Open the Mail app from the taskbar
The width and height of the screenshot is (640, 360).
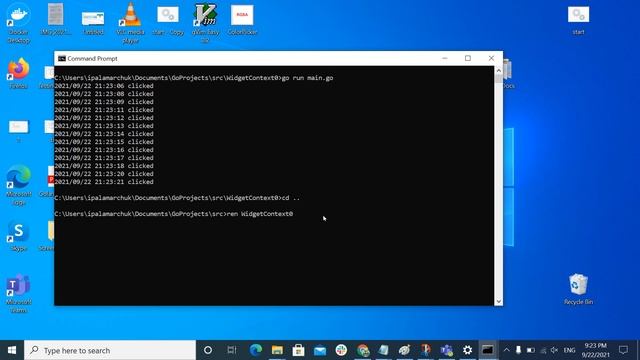coord(320,350)
